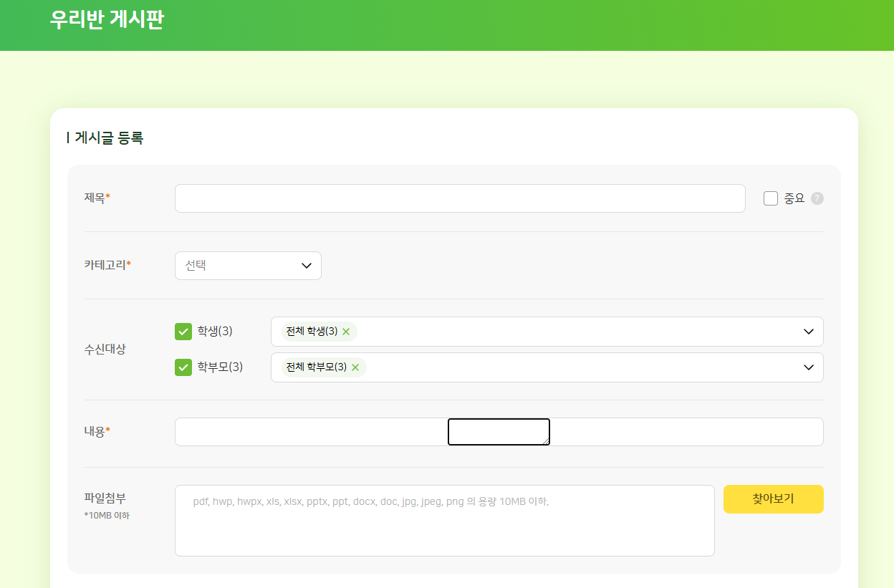
Task: Click into the 제목 input field
Action: [459, 198]
